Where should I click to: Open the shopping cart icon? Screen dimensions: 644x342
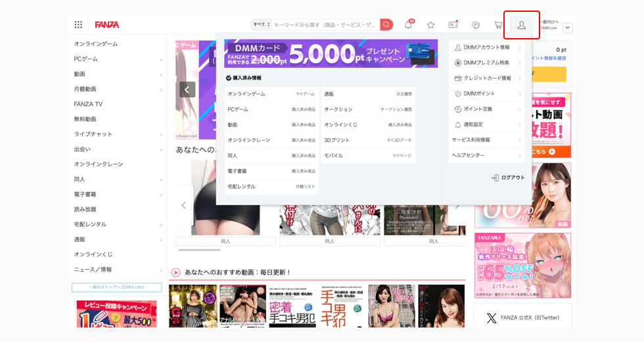[x=498, y=25]
